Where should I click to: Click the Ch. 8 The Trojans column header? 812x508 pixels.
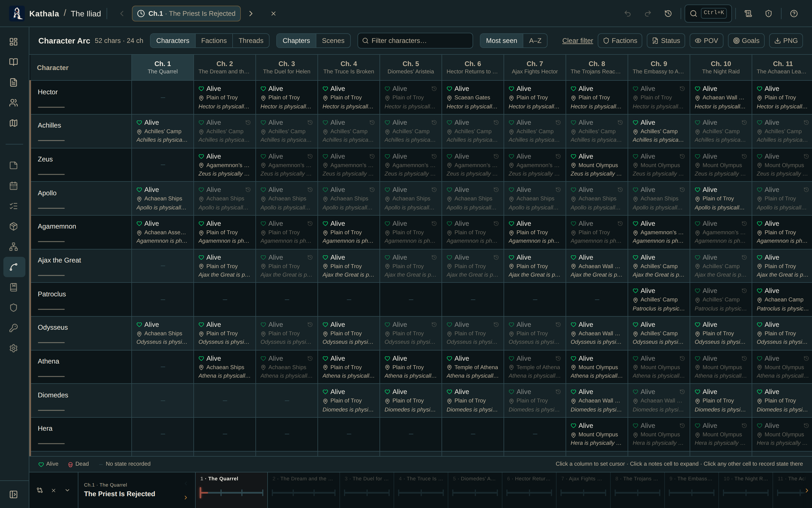pyautogui.click(x=597, y=67)
